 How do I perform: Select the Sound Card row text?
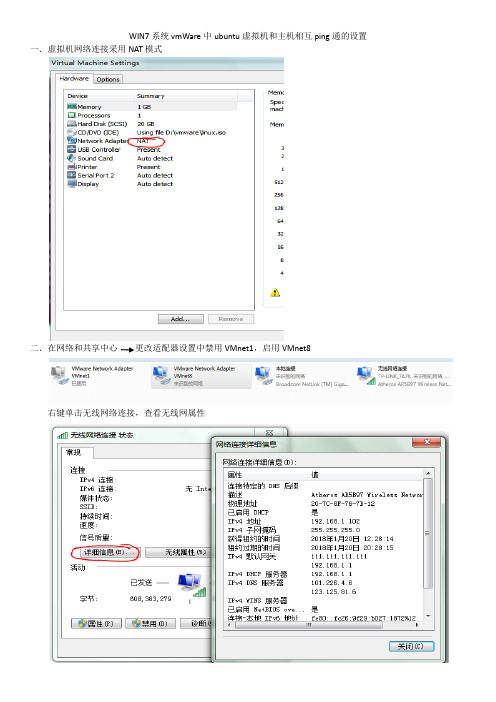(95, 158)
